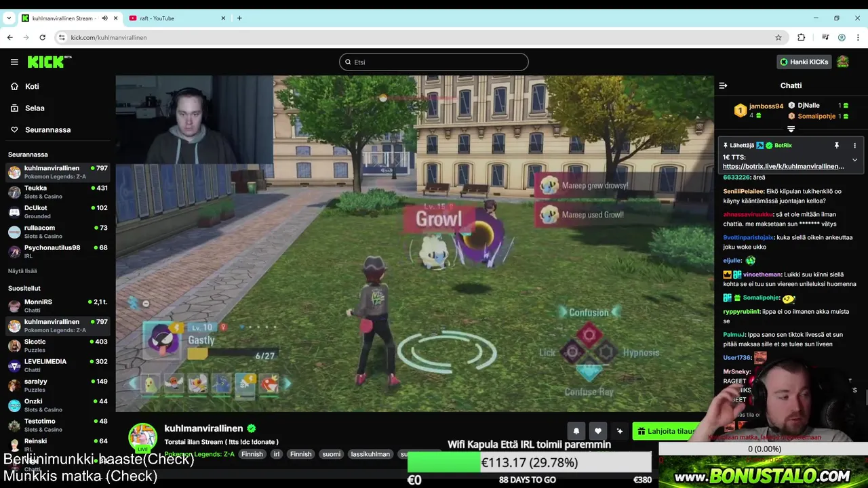868x488 pixels.
Task: Click the KICK logo
Action: click(49, 62)
